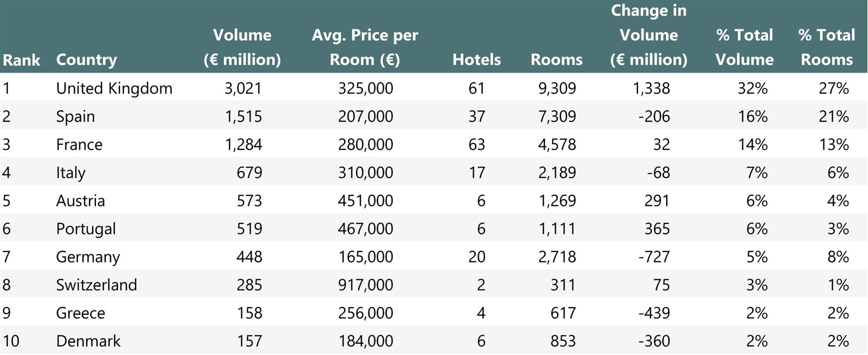Click Germany's -727 change value
Viewport: 868px width, 355px height.
click(x=654, y=257)
